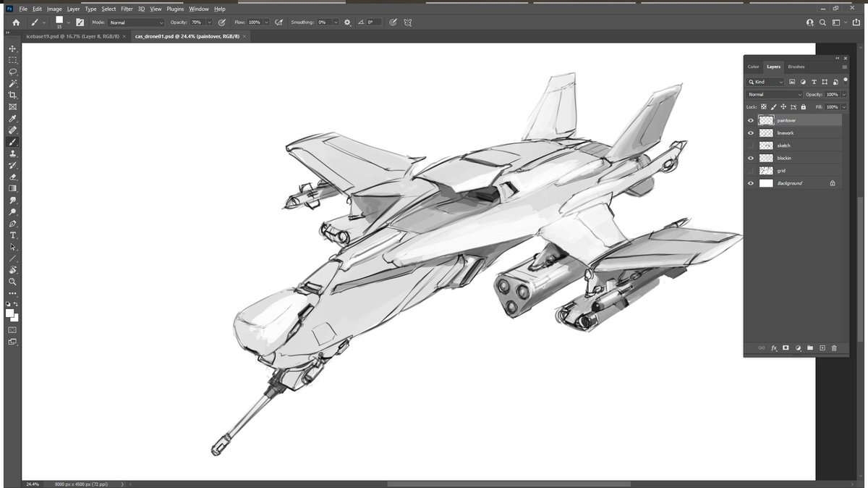Select the Smudge tool
This screenshot has width=868, height=488.
pos(12,200)
